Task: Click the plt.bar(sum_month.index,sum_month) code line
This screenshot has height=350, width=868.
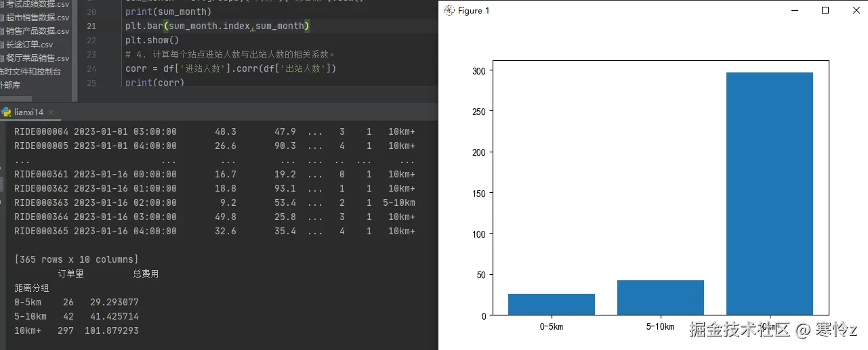Action: click(218, 26)
